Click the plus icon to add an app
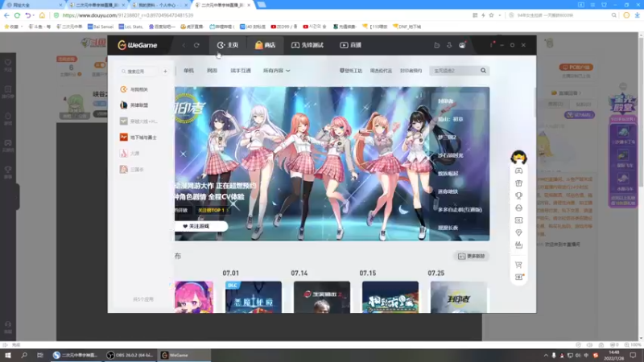The width and height of the screenshot is (644, 362). 165,72
